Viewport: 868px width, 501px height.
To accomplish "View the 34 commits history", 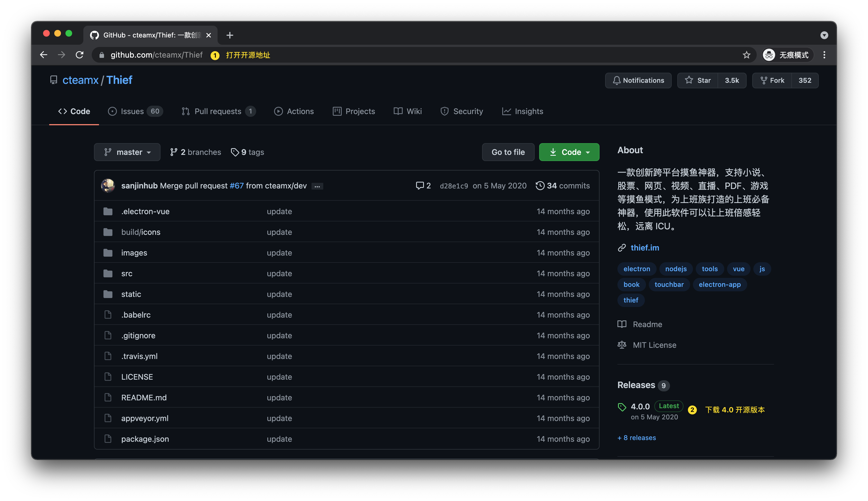I will click(563, 185).
